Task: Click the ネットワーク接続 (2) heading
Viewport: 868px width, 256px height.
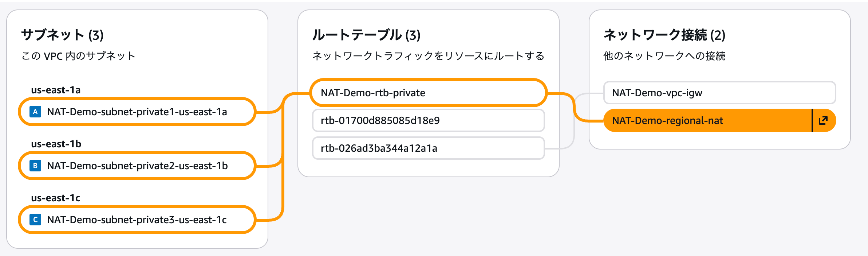Action: 664,35
